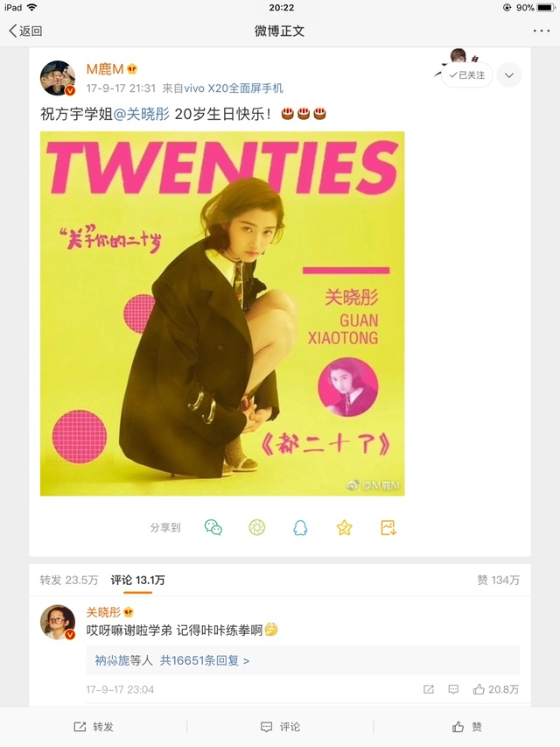Expand 共16651条回复 replies
The image size is (560, 747).
click(205, 660)
